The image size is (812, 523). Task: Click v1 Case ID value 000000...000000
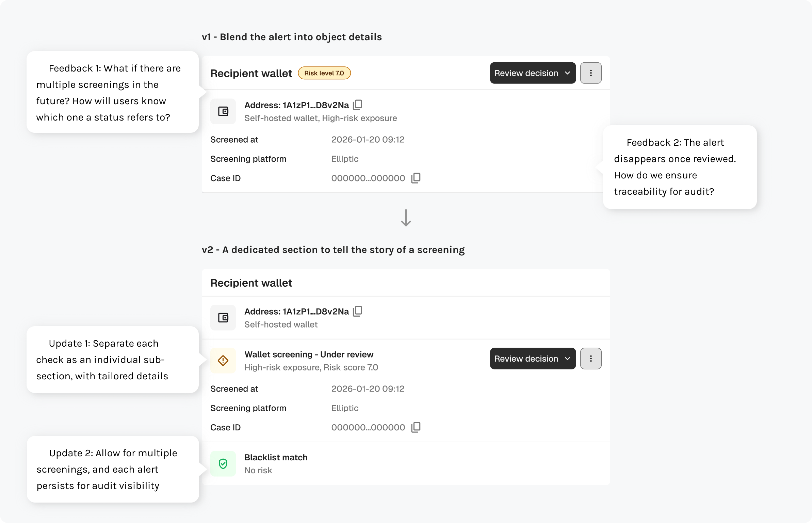pos(368,178)
